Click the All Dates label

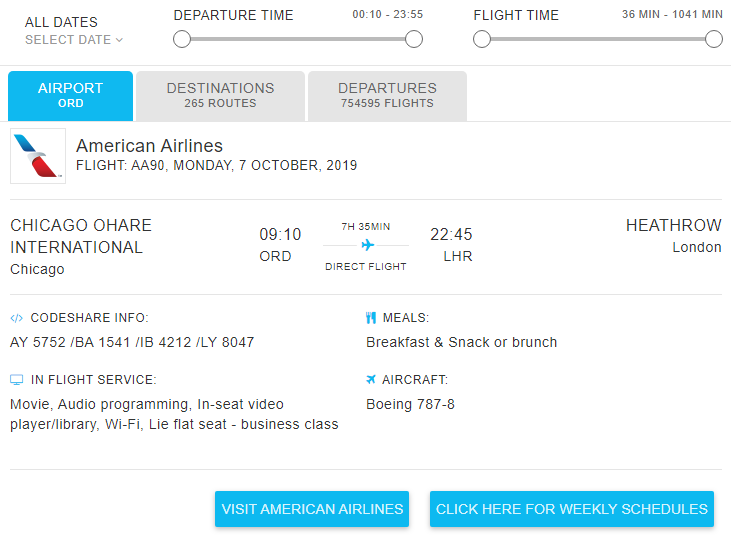61,22
